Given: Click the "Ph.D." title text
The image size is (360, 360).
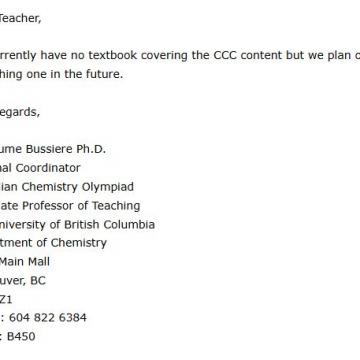Looking at the screenshot, I should (x=91, y=149).
